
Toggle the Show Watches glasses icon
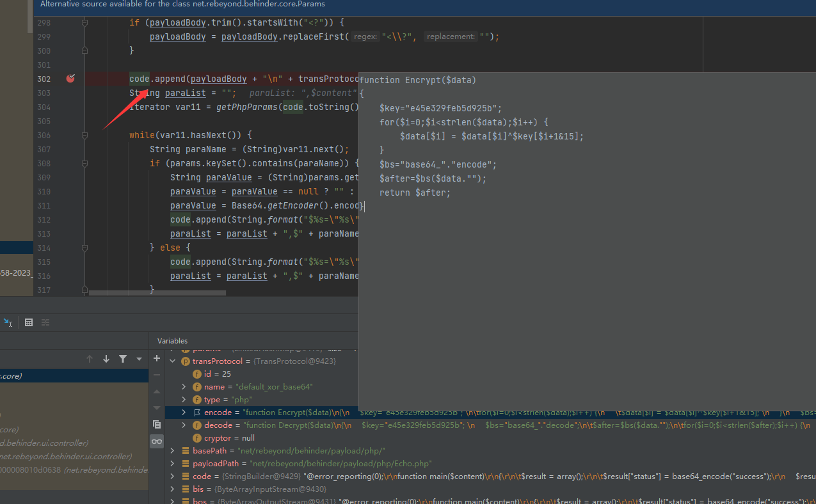coord(157,441)
